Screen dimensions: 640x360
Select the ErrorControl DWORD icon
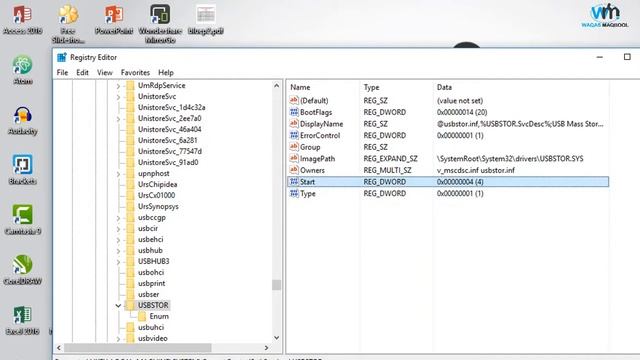point(294,135)
